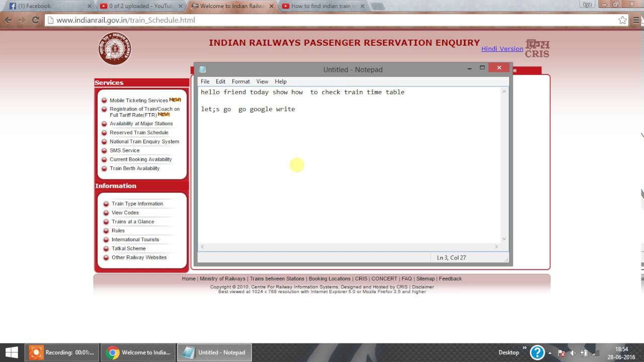
Task: Open the Windows Start button
Action: click(12, 352)
